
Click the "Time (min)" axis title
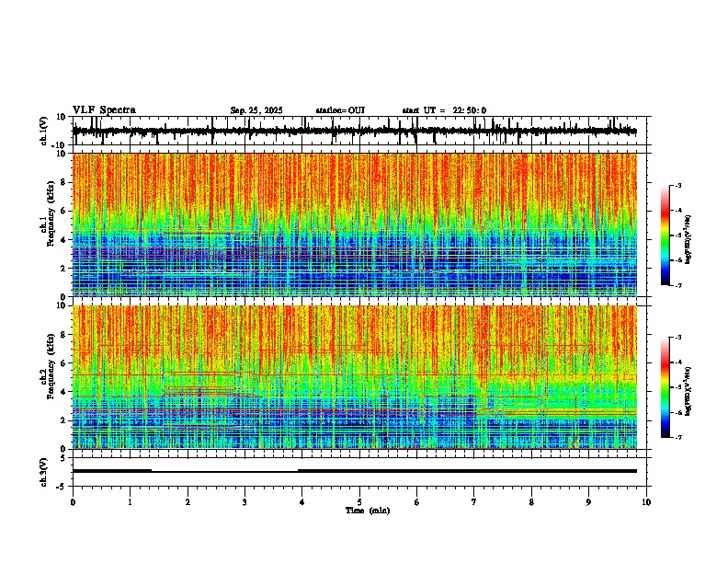tap(368, 511)
